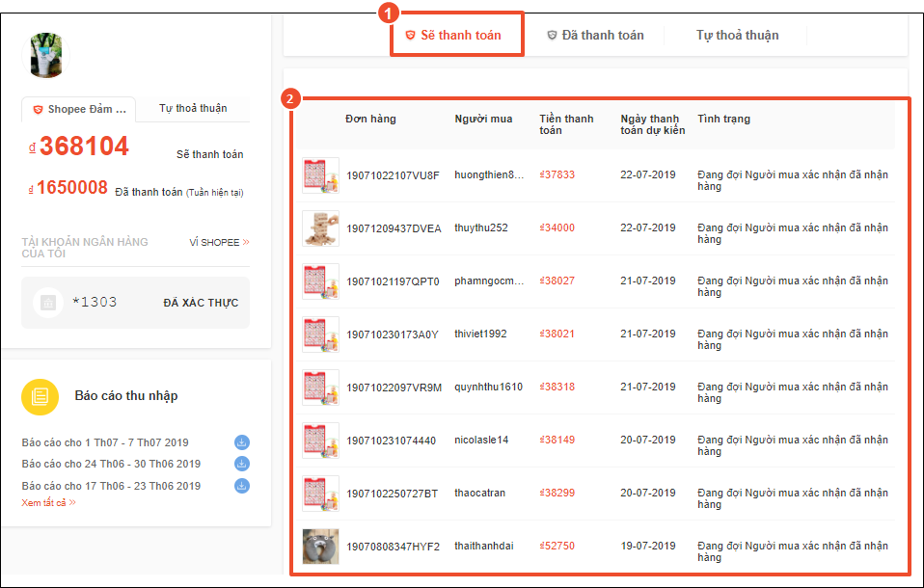This screenshot has width=924, height=588.
Task: Click Xem tất cả to view all reports
Action: 48,503
